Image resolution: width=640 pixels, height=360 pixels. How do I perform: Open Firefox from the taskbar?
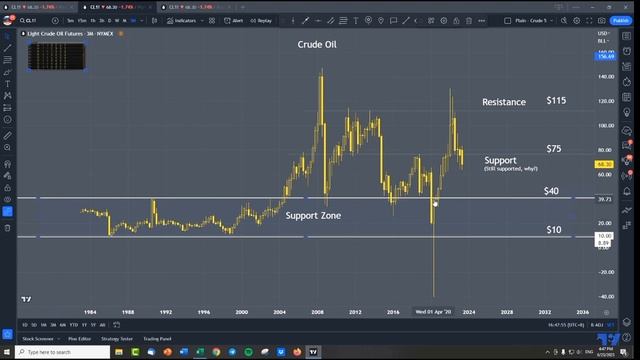point(297,352)
